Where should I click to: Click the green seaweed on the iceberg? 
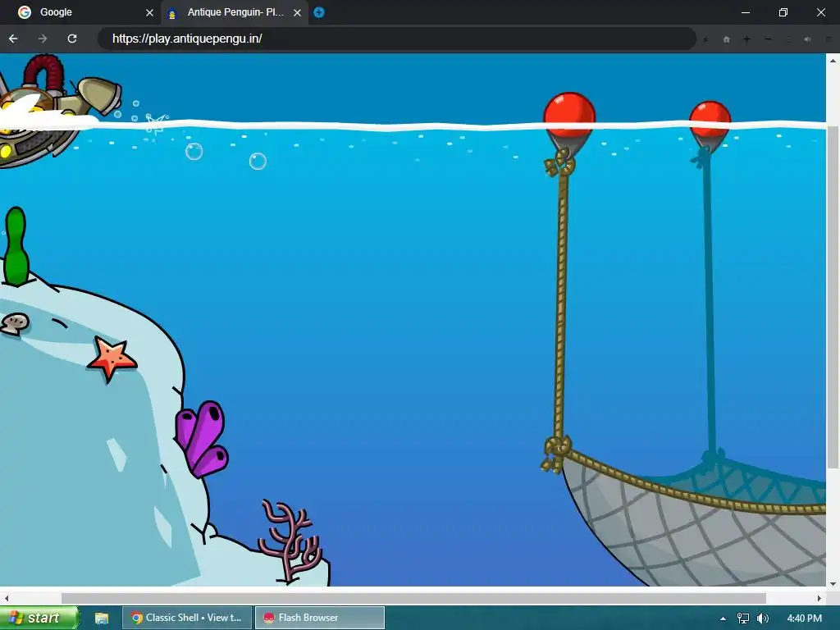(x=16, y=246)
